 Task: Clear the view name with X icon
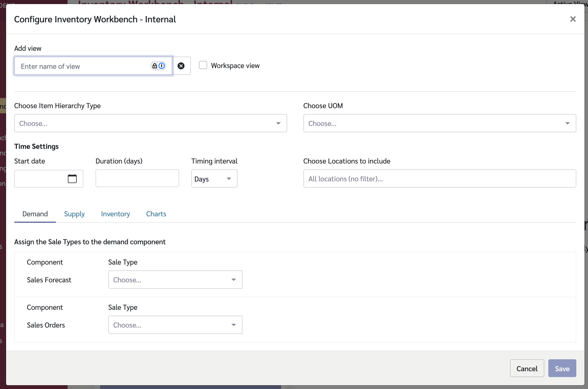(181, 66)
